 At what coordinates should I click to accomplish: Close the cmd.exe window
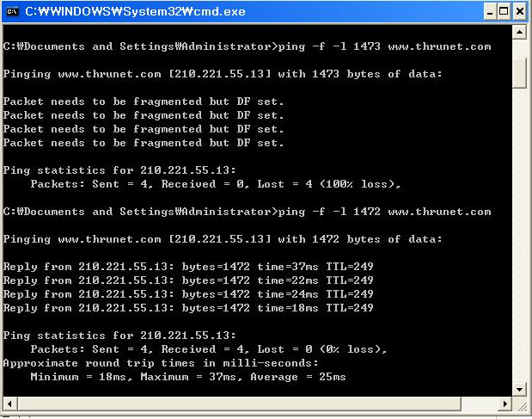519,12
